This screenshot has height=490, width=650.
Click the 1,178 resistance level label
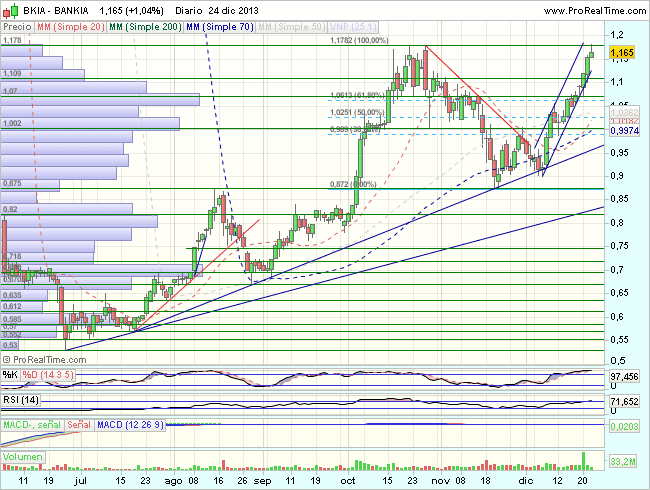12,40
